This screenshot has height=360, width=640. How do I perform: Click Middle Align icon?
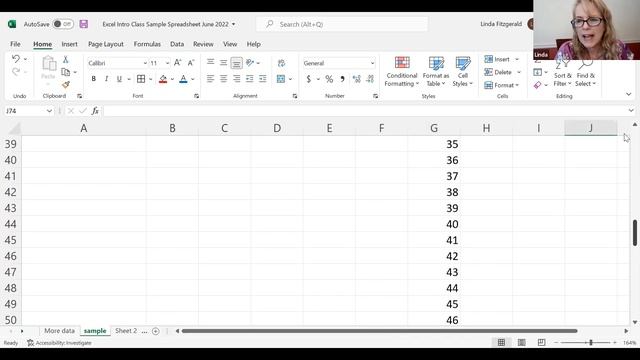[223, 62]
